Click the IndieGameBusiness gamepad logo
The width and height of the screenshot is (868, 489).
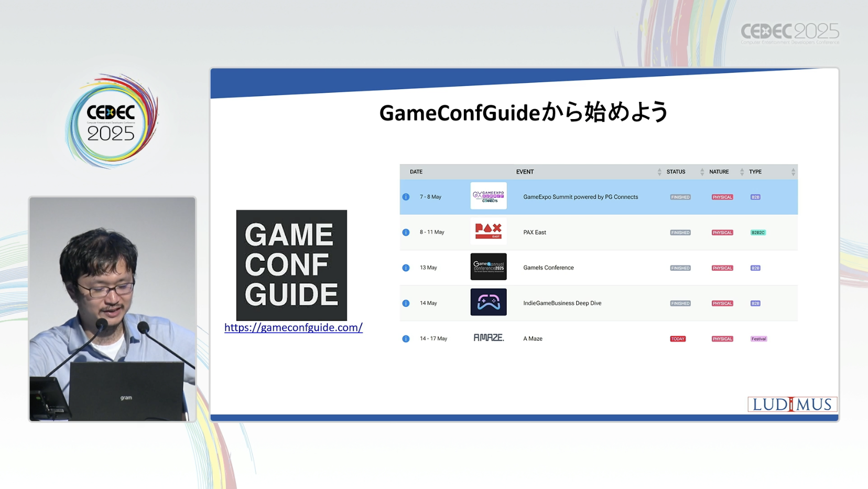(x=488, y=302)
